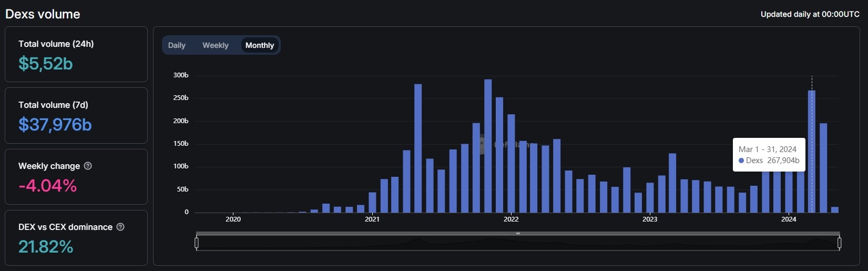Click "Dexs 267,904b" in the tooltip
Viewport: 868px width, 271px height.
(769, 160)
